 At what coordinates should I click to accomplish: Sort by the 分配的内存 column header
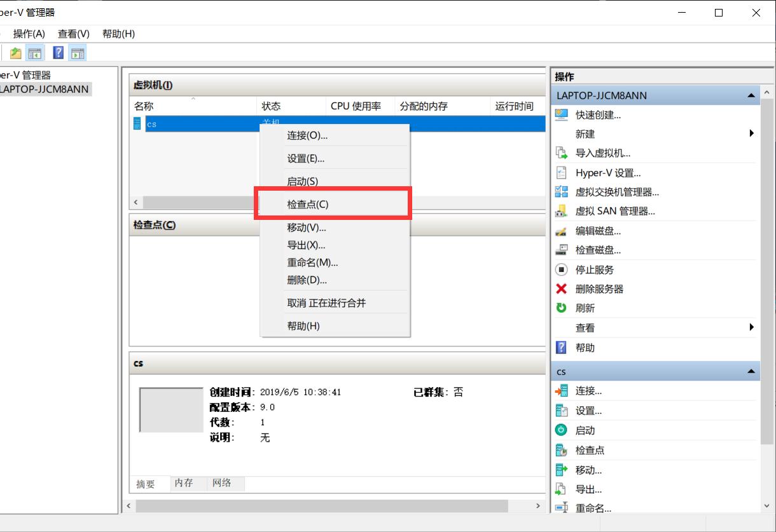(443, 106)
